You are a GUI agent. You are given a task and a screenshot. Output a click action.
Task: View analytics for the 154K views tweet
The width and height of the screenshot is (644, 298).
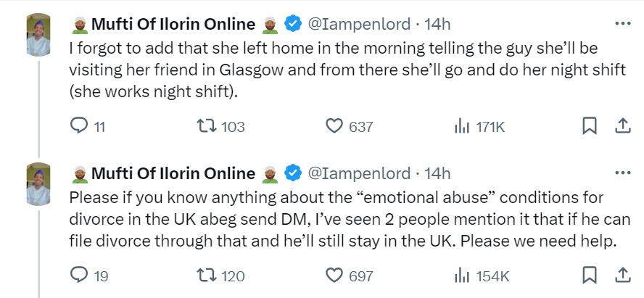tap(461, 276)
